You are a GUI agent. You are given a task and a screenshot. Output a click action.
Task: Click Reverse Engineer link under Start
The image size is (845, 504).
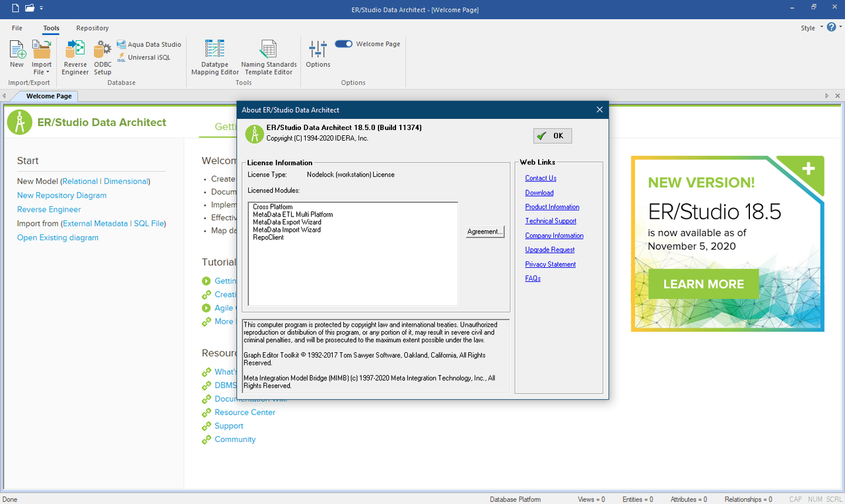tap(49, 210)
